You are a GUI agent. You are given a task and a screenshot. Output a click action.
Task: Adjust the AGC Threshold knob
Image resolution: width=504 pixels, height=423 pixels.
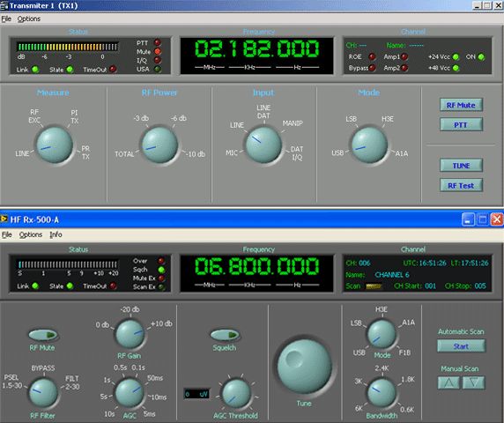click(236, 393)
